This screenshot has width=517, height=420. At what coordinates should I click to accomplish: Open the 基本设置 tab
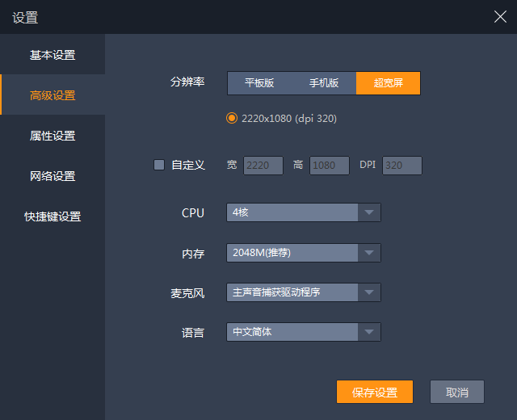53,55
